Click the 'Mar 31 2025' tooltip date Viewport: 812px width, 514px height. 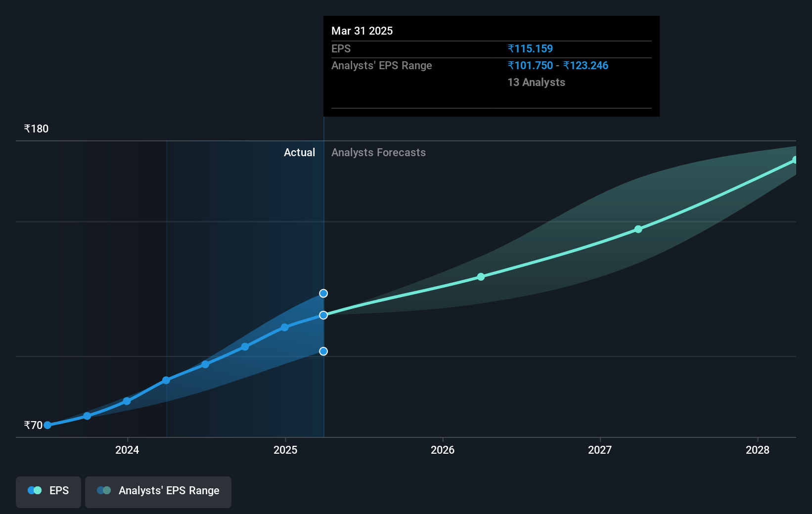coord(362,31)
